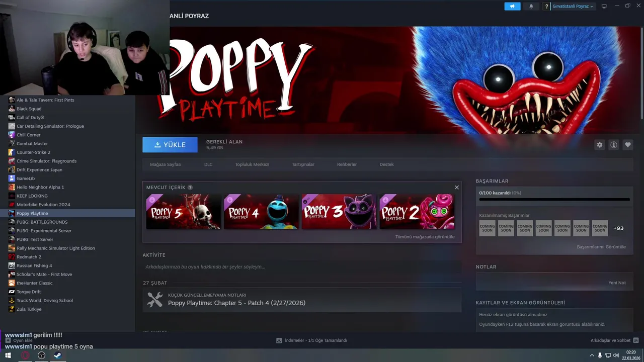Open the Mağaza Sayfası tab
Image resolution: width=644 pixels, height=362 pixels.
(166, 164)
